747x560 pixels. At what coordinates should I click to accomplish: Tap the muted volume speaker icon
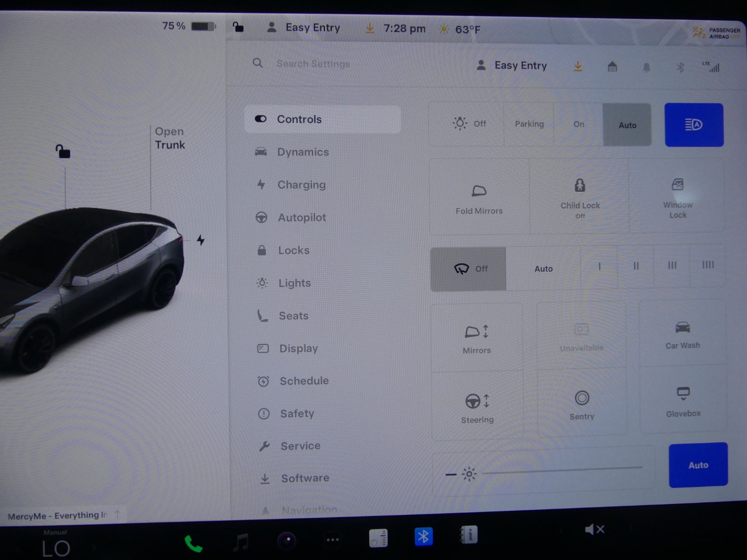coord(594,529)
